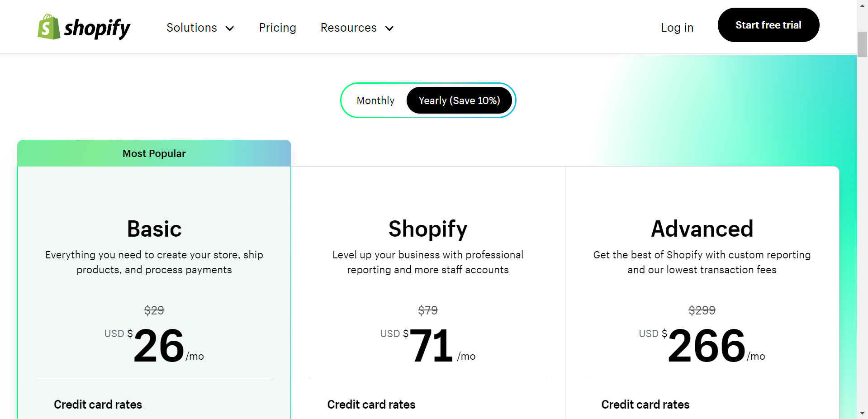Screen dimensions: 868x419
Task: Go to the Pricing page
Action: tap(277, 28)
